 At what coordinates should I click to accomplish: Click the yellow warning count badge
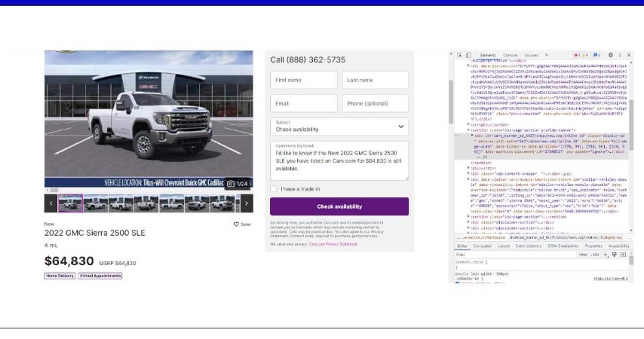coord(585,55)
